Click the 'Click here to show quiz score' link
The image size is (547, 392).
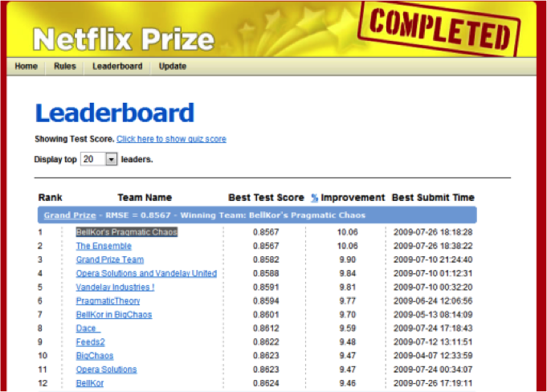click(x=171, y=139)
